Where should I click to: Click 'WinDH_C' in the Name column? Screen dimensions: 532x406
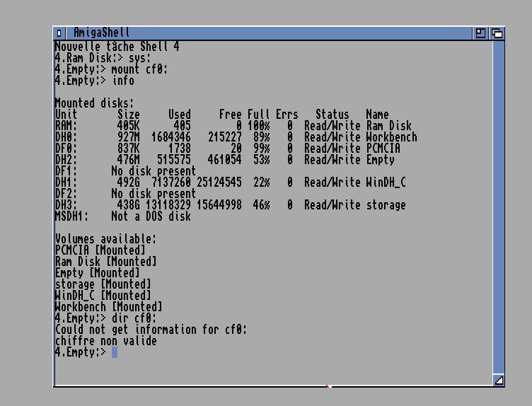click(386, 182)
